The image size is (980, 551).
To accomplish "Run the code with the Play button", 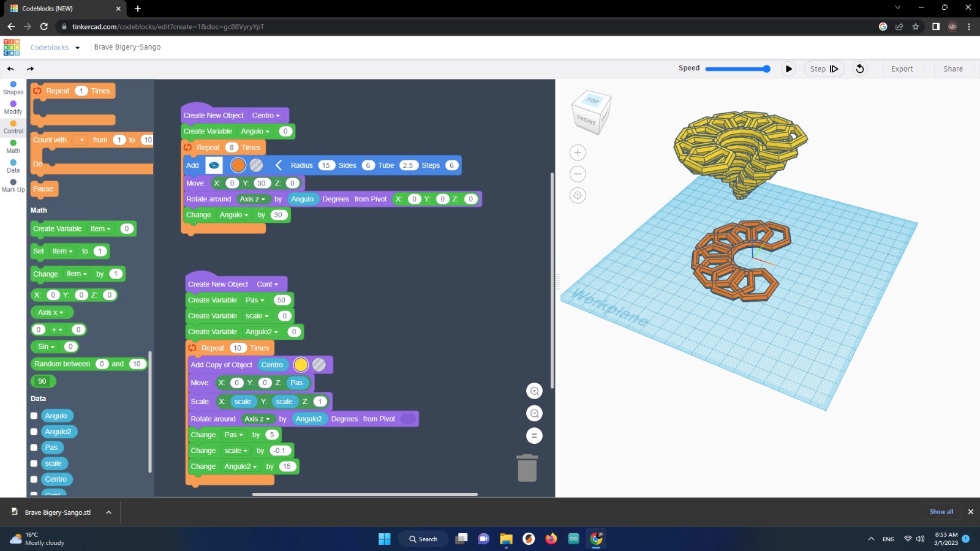I will click(789, 69).
